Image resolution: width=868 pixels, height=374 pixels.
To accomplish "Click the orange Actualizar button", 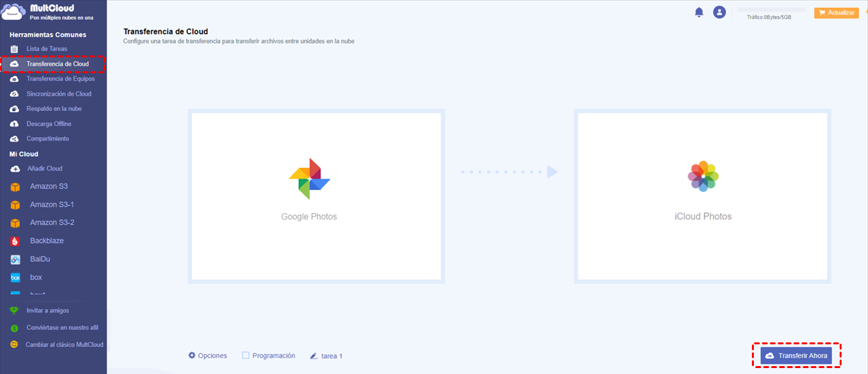I will pyautogui.click(x=836, y=13).
